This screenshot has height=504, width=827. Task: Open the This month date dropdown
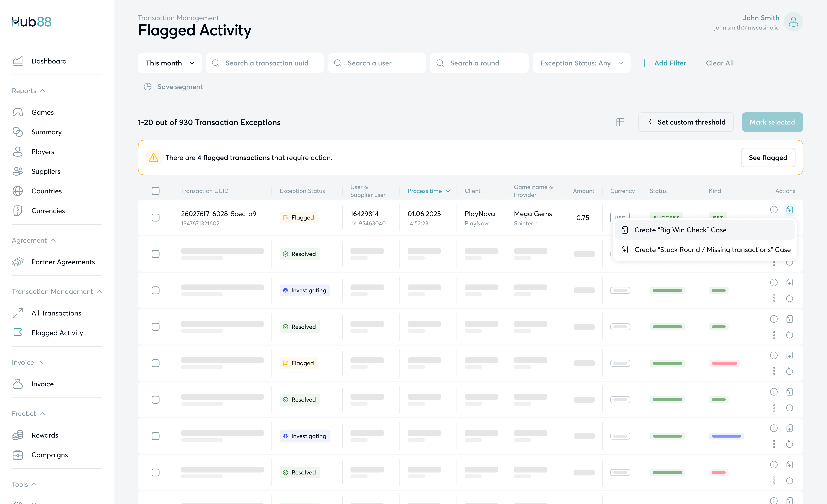point(170,63)
